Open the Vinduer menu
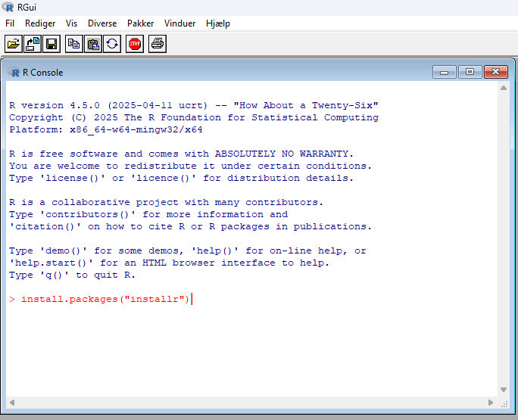The image size is (518, 420). 179,23
